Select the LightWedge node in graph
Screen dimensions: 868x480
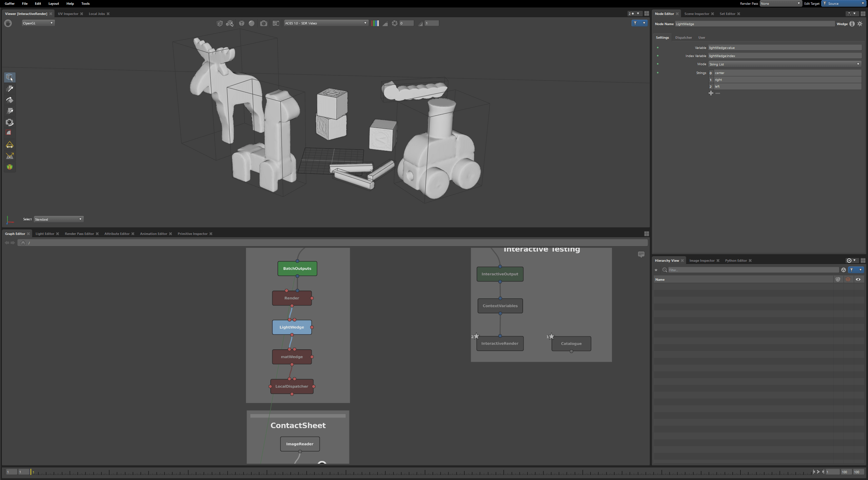click(x=292, y=327)
